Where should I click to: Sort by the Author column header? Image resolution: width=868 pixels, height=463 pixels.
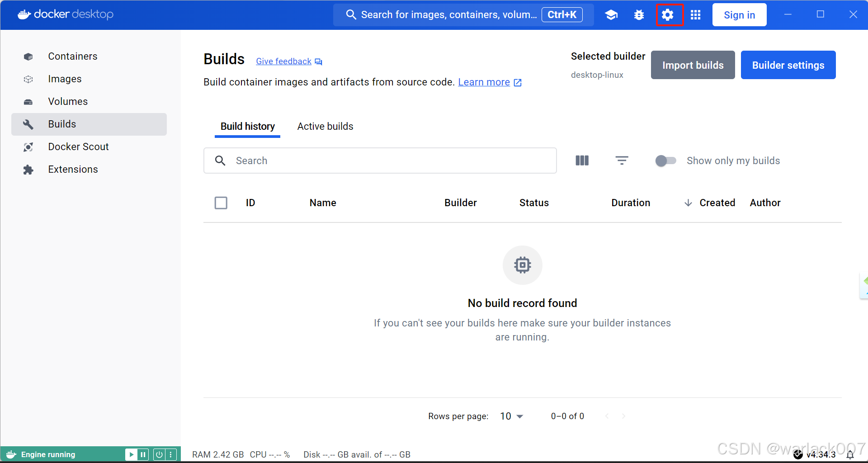tap(765, 203)
